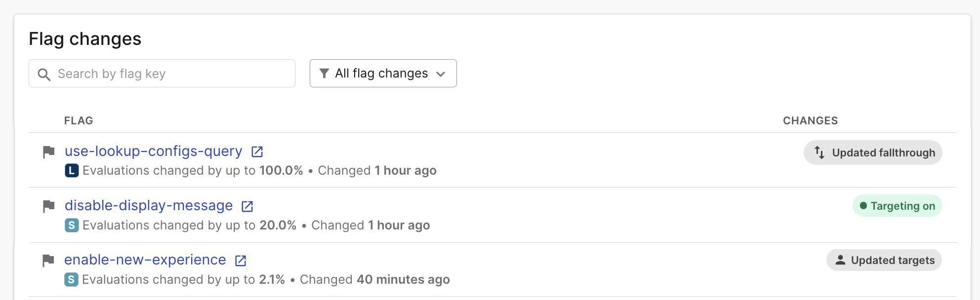Open the All flag changes dropdown
Image resolution: width=980 pixels, height=300 pixels.
coord(383,73)
